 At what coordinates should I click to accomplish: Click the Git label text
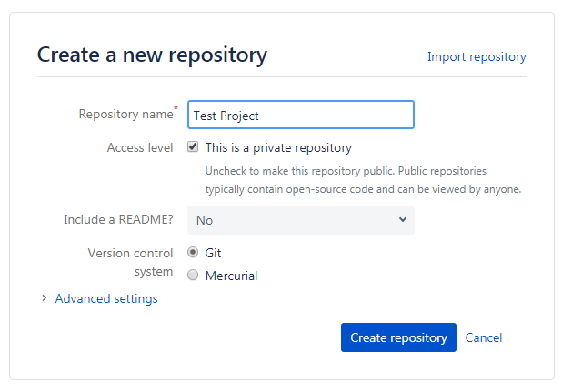tap(213, 253)
